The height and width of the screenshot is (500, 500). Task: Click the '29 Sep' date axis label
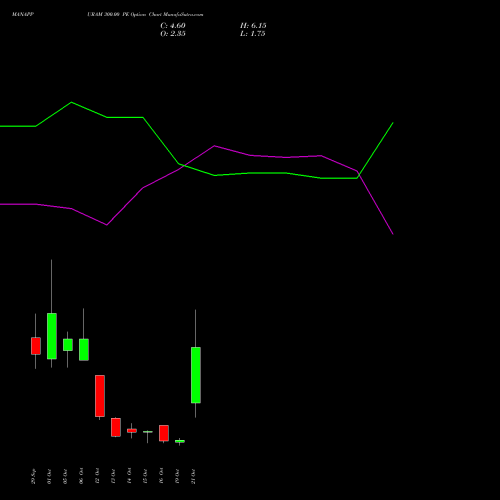click(33, 476)
